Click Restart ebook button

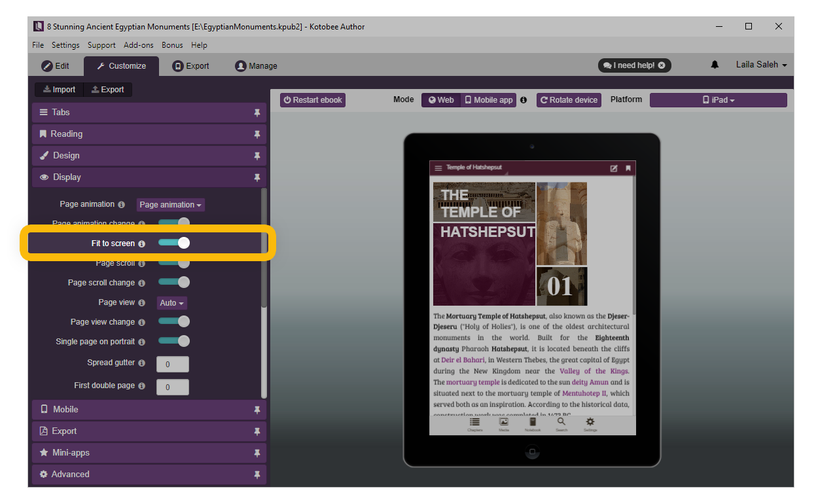pyautogui.click(x=313, y=100)
